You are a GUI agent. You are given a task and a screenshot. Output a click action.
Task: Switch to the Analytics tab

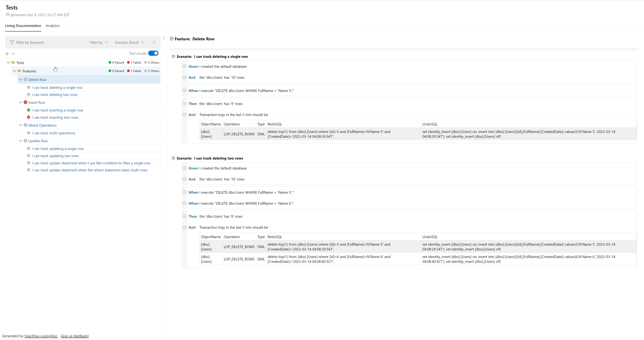(x=52, y=26)
